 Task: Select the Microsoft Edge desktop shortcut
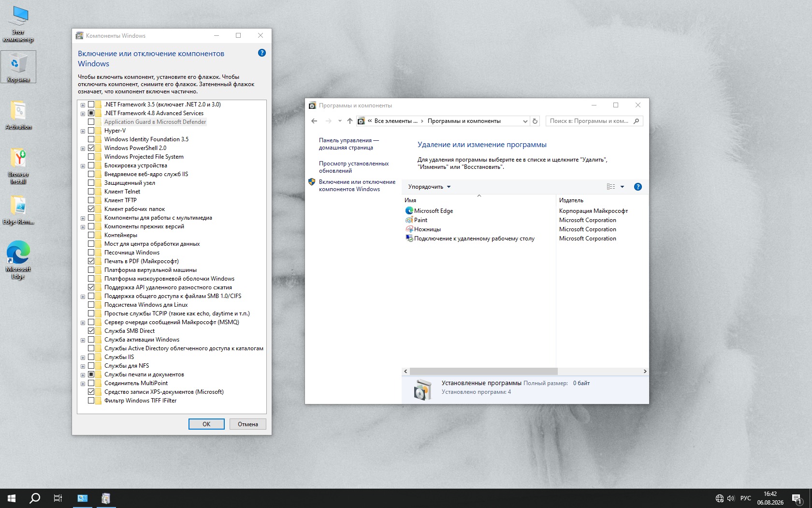[18, 260]
